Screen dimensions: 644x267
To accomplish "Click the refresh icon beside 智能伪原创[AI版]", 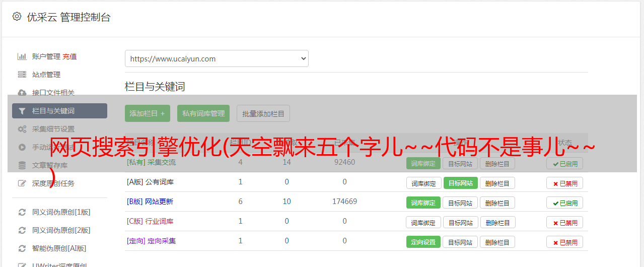I will [22, 248].
